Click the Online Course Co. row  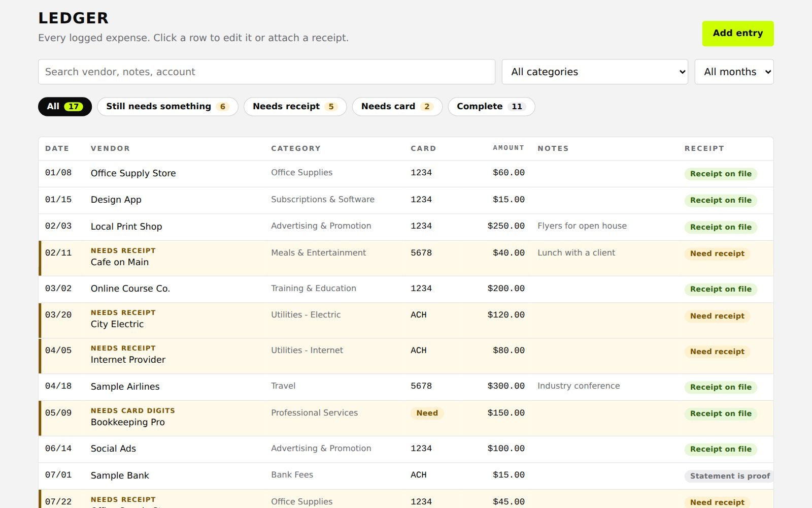coord(406,289)
